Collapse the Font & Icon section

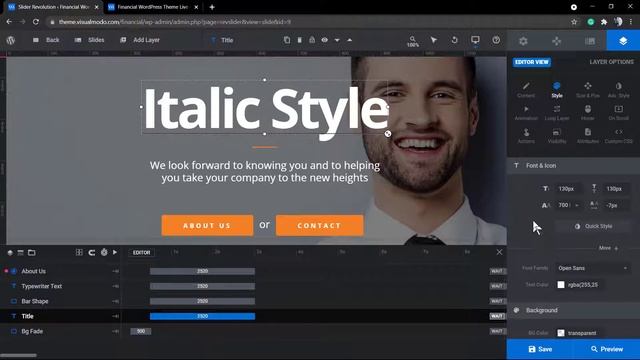point(573,165)
